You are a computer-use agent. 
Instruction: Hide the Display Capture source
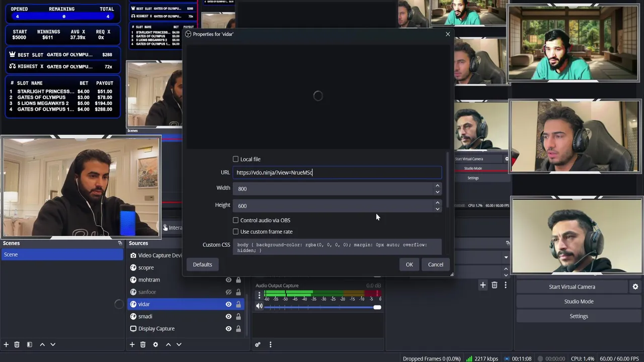coord(228,328)
